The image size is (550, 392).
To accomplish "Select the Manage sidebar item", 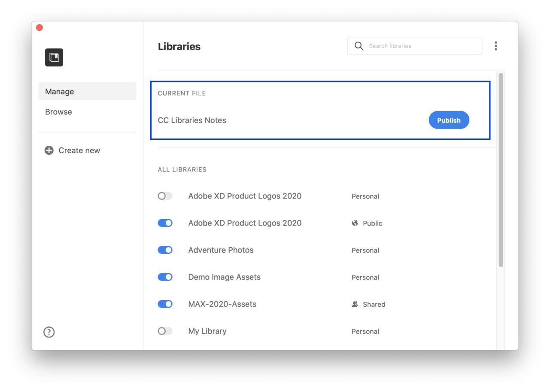I will pos(59,91).
